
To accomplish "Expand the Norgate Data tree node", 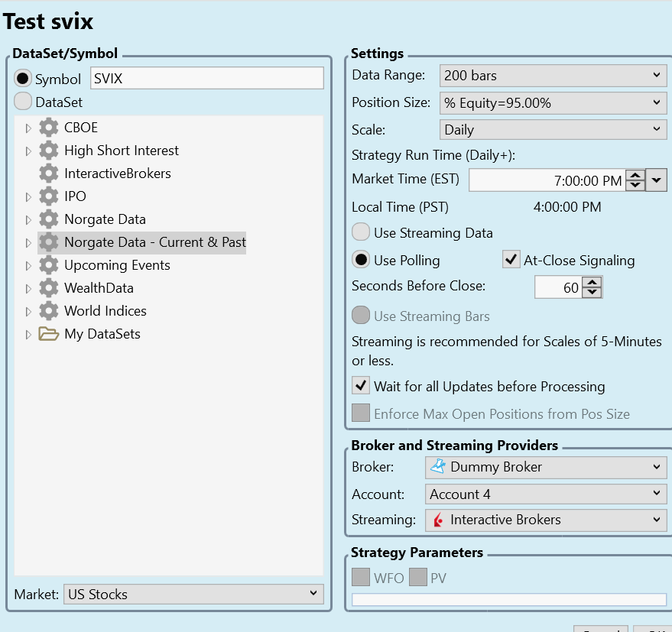I will point(29,220).
